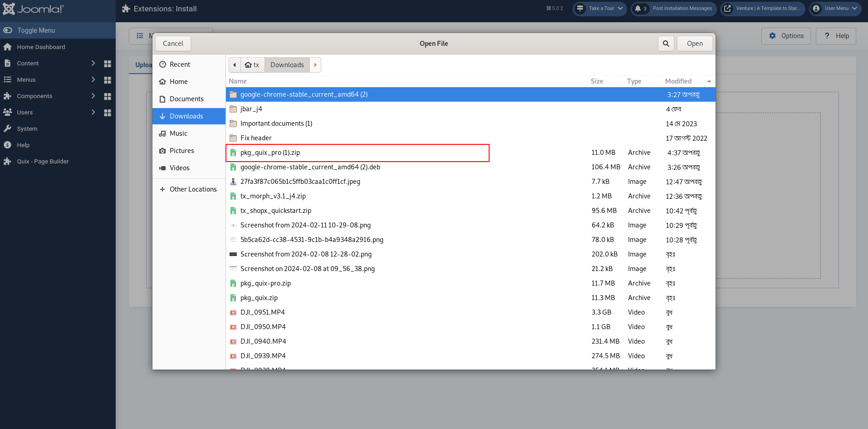
Task: Click the Post Installation Messages bell icon
Action: point(638,9)
